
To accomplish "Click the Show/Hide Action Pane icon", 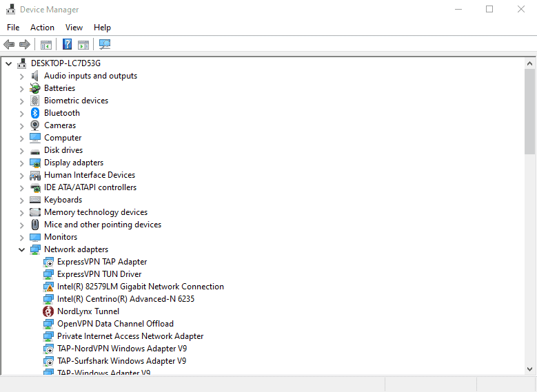I will coord(83,45).
